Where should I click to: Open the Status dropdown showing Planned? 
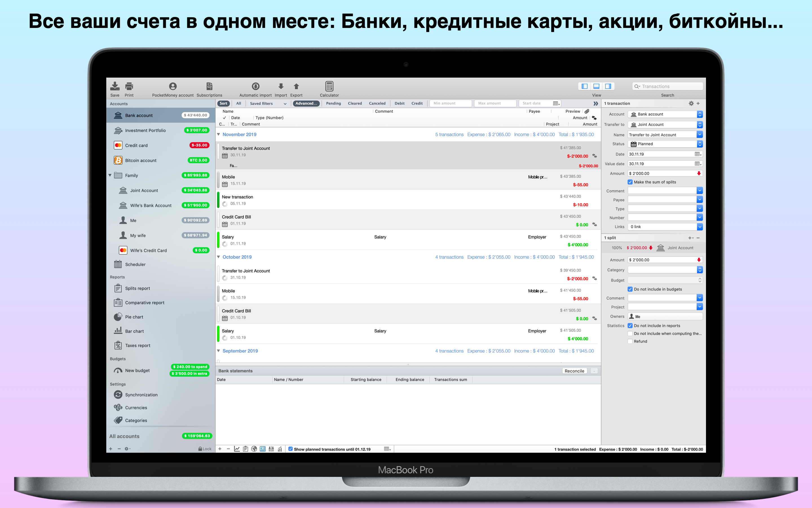tap(665, 144)
